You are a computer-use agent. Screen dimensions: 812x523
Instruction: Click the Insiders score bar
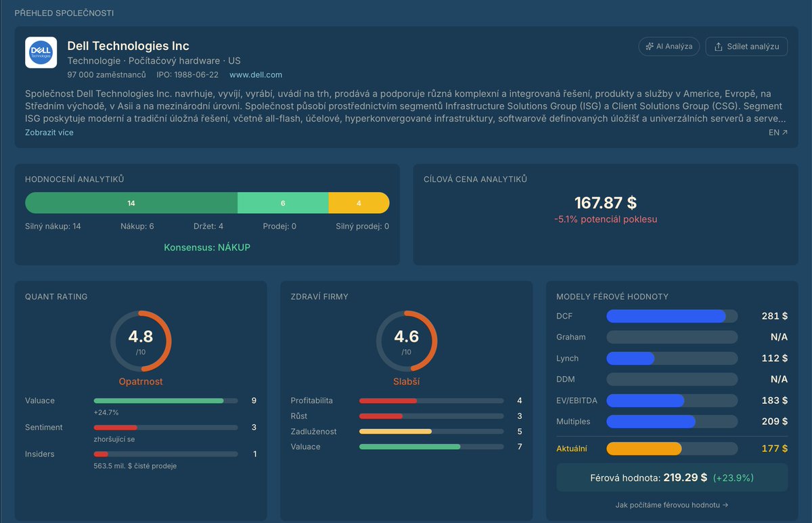166,454
